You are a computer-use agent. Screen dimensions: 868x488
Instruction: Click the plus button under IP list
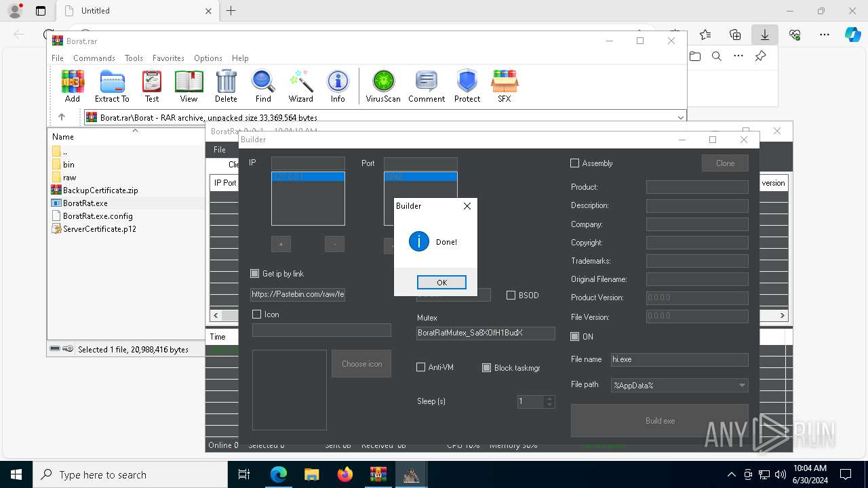coord(281,244)
